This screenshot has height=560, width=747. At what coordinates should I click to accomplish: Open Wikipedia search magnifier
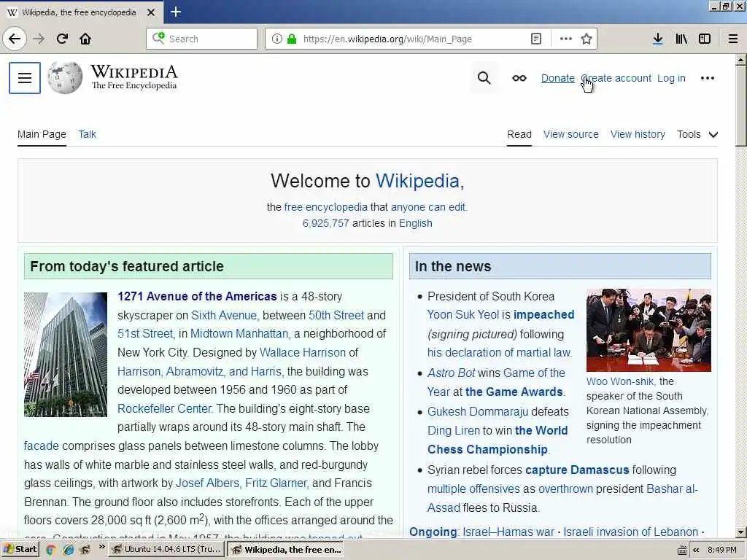[484, 78]
